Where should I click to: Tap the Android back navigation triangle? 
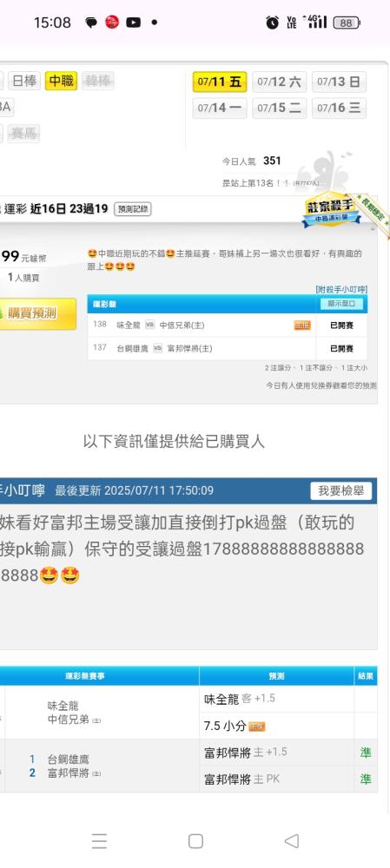292,841
